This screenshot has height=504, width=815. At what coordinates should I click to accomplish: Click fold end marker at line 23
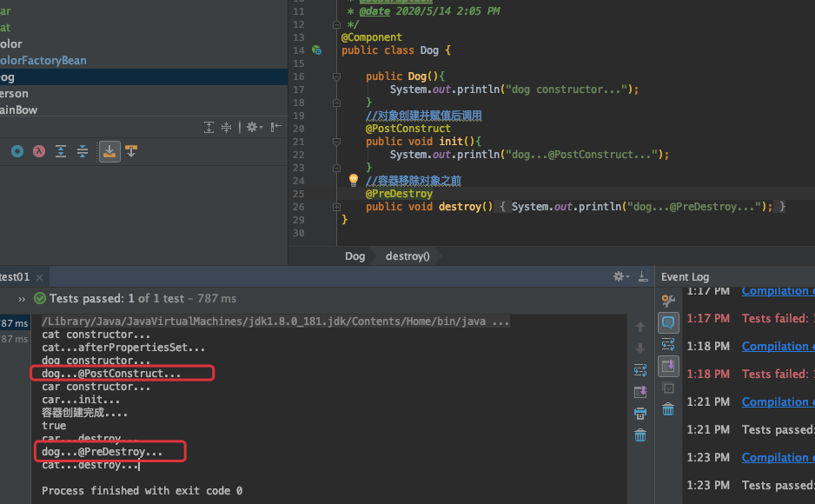click(x=337, y=168)
